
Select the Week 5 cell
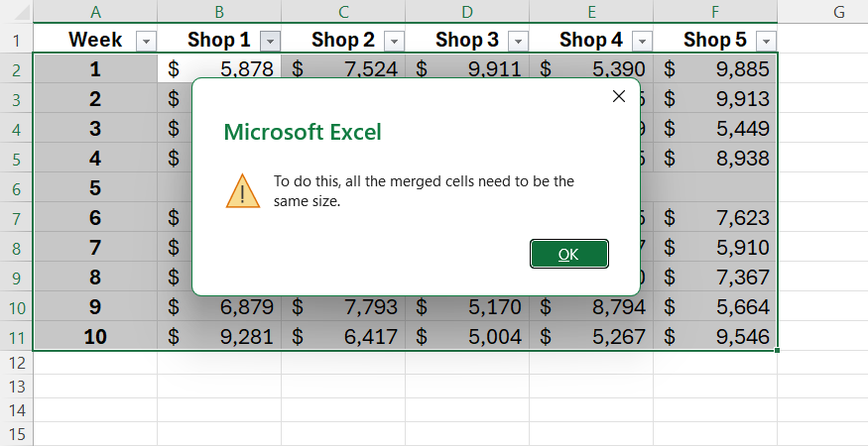point(95,188)
